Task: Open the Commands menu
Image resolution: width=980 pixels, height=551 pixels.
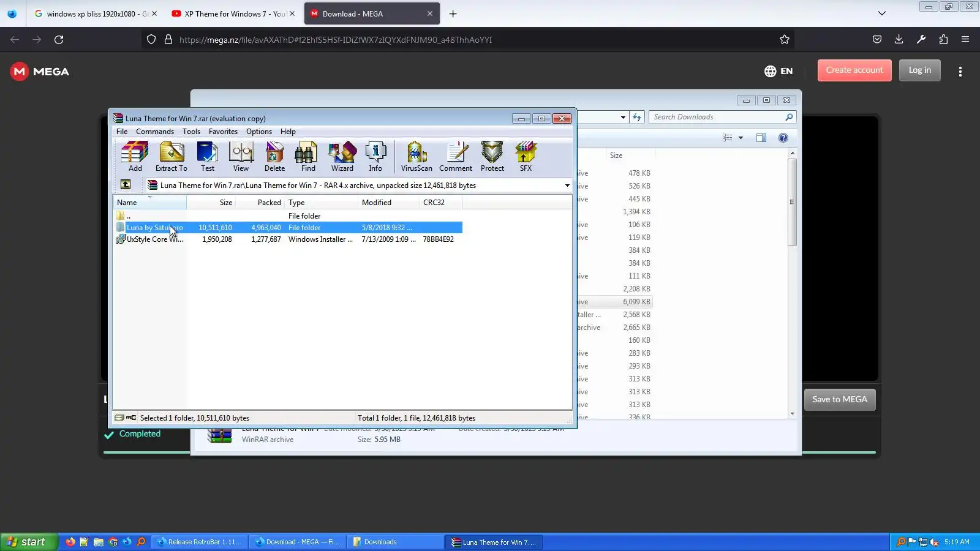Action: [155, 132]
